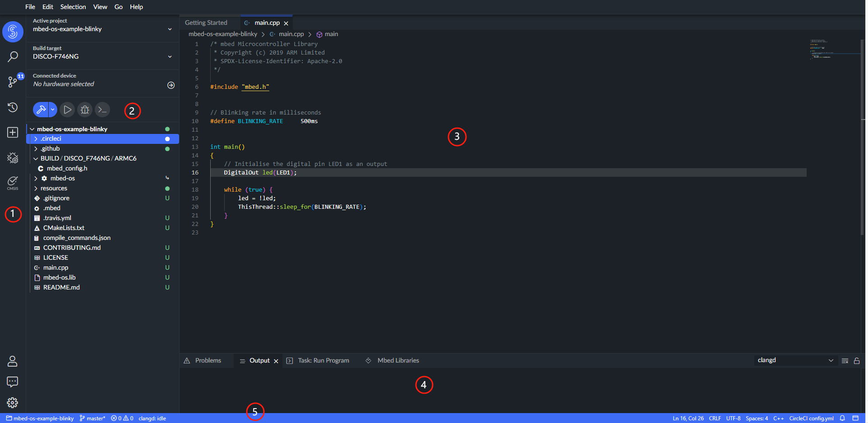Click the master branch in status bar
Screen dimensions: 868x423
92,418
